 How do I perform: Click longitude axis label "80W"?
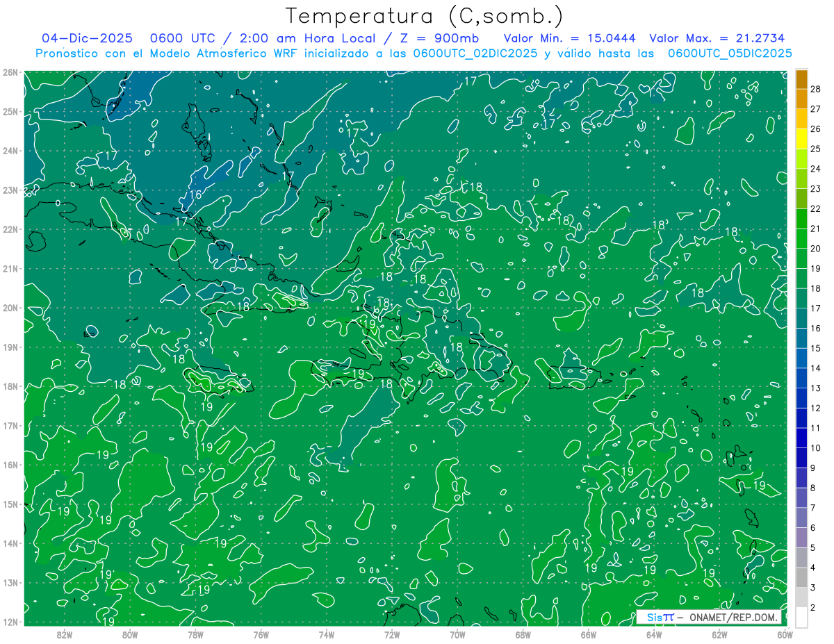coord(130,634)
